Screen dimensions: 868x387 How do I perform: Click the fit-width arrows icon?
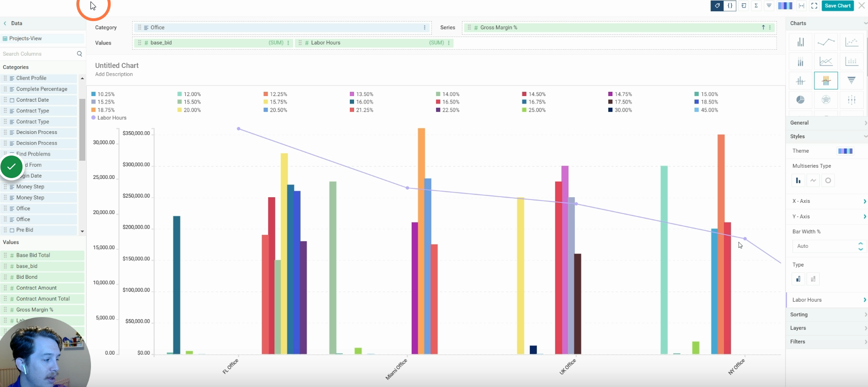click(x=801, y=6)
